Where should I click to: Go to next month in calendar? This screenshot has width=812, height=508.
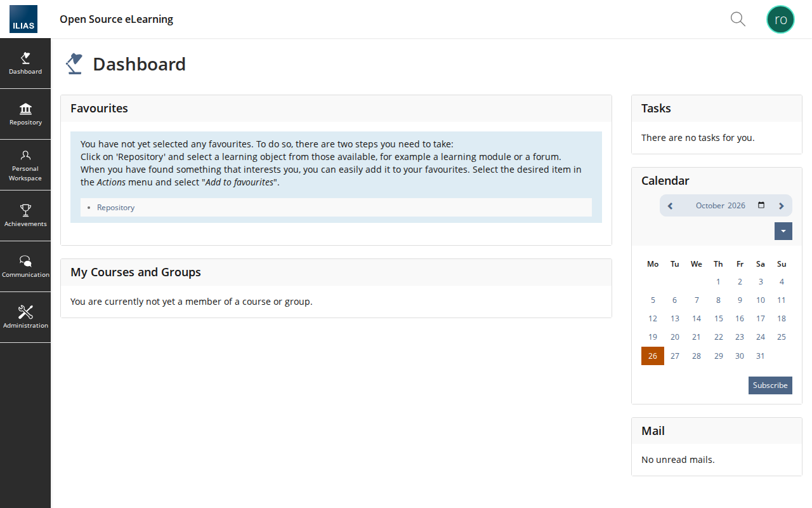point(782,206)
